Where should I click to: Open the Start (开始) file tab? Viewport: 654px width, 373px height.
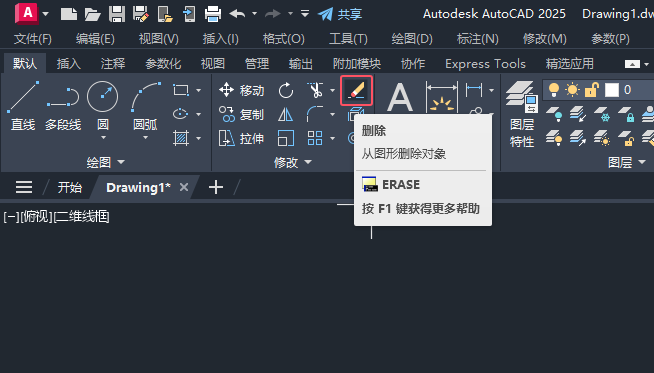pyautogui.click(x=70, y=187)
